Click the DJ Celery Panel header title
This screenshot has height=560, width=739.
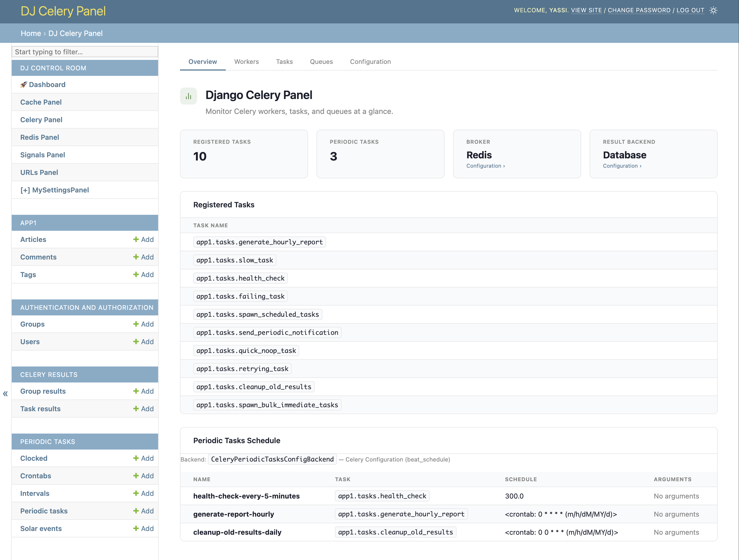coord(63,11)
